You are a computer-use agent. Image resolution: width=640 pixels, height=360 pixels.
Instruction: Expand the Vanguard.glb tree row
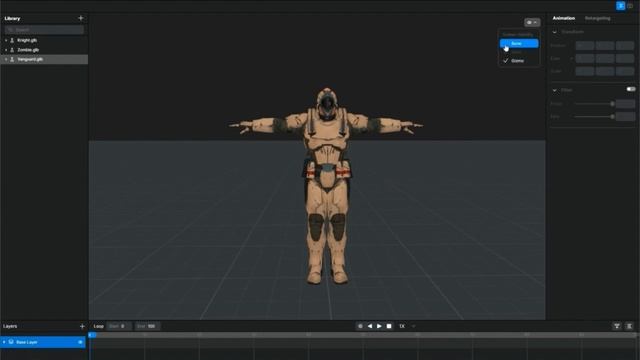[x=6, y=59]
